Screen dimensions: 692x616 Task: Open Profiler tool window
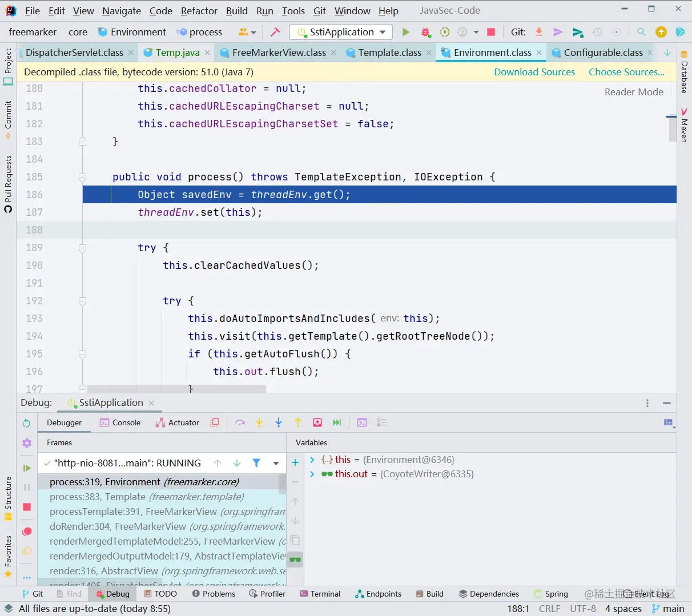click(267, 594)
